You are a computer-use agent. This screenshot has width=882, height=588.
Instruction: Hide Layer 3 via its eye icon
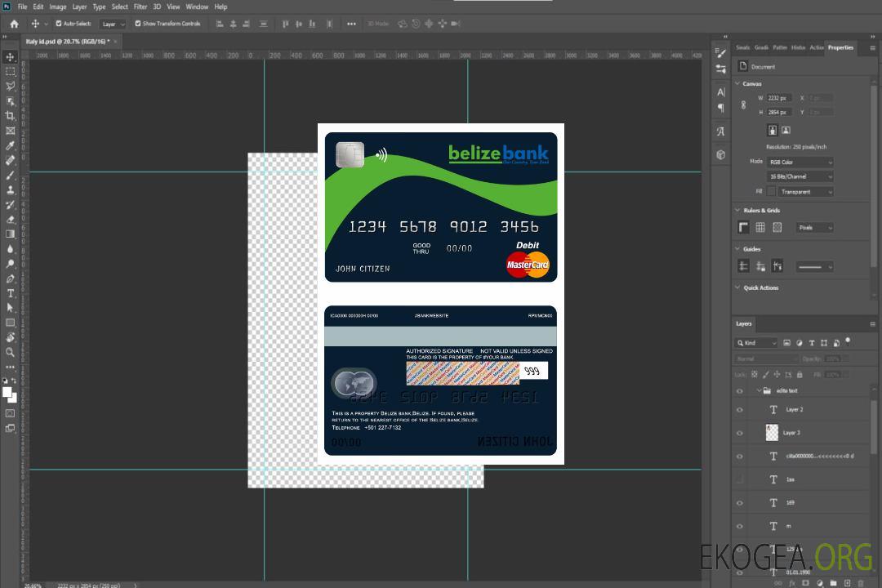[x=740, y=434]
